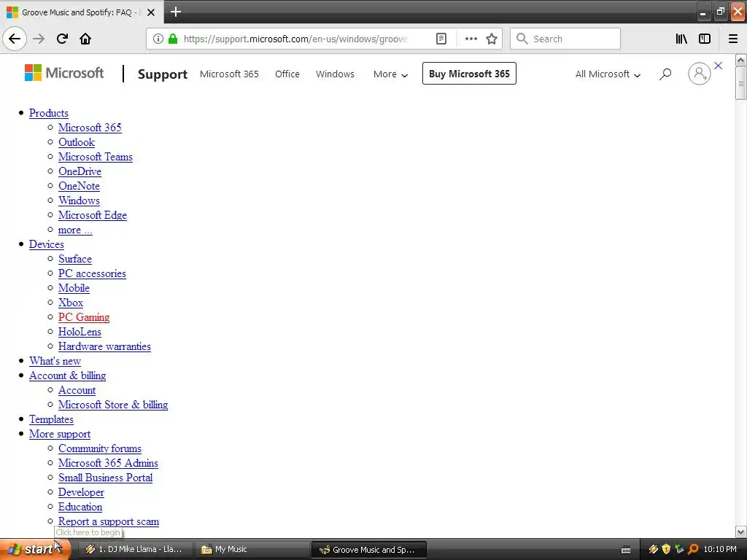Click the Microsoft site search magnifier
The image size is (747, 560).
pyautogui.click(x=665, y=74)
